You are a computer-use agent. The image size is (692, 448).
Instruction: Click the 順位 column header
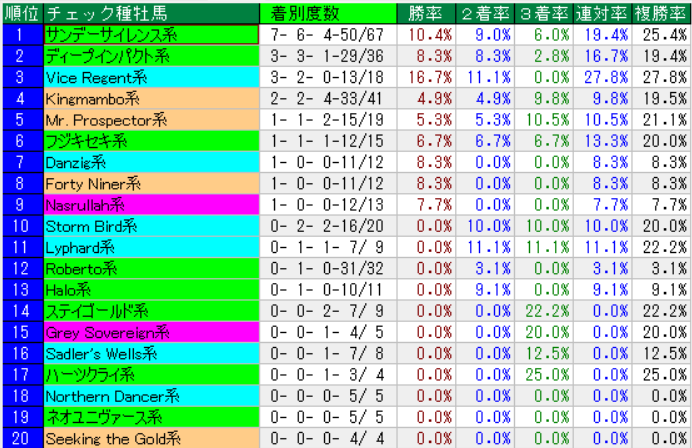(x=23, y=13)
